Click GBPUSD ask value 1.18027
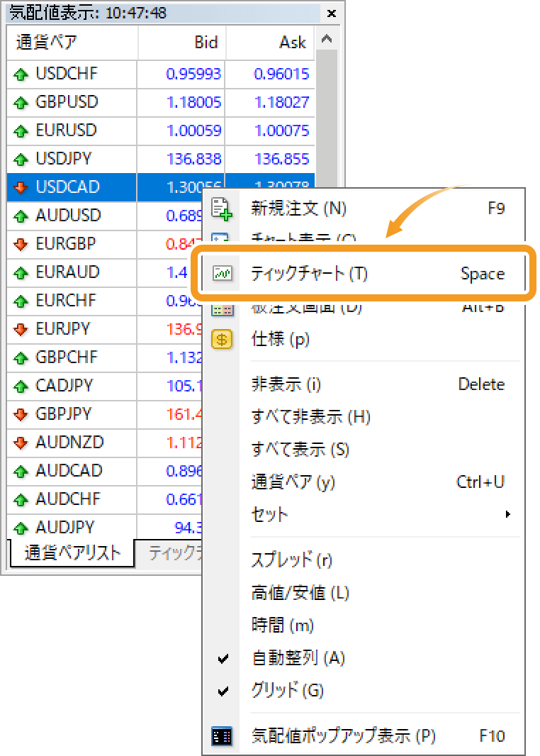Screen dimensions: 540x756 pos(281,102)
